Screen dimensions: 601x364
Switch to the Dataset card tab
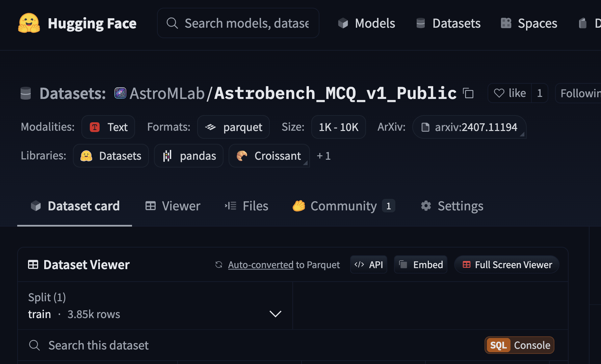pyautogui.click(x=75, y=206)
